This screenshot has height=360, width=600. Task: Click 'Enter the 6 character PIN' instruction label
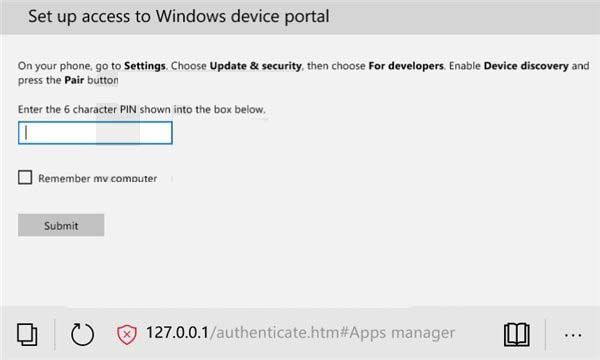(77, 109)
